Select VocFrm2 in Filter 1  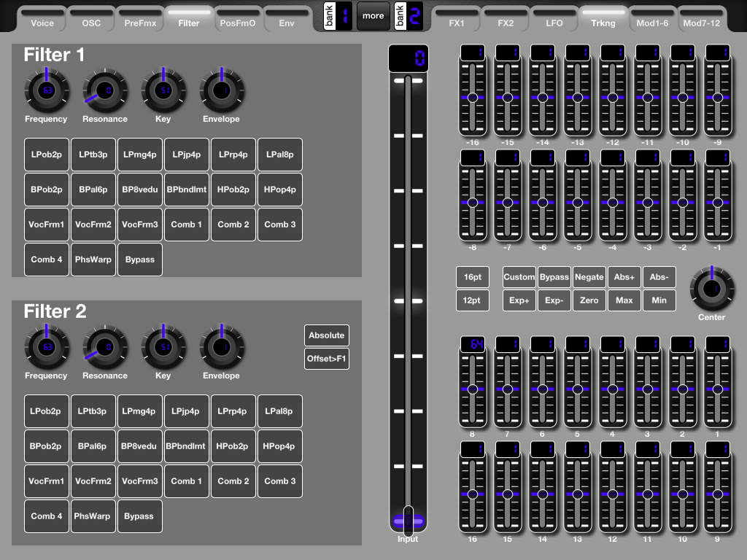coord(93,225)
